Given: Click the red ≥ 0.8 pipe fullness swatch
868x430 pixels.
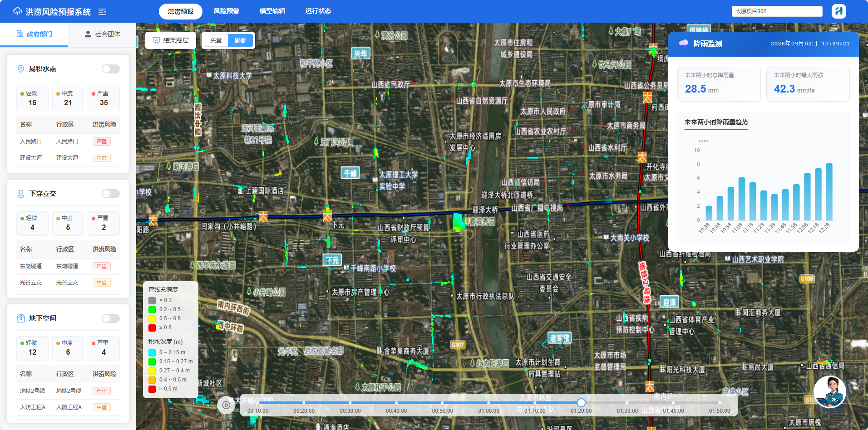Looking at the screenshot, I should [152, 327].
